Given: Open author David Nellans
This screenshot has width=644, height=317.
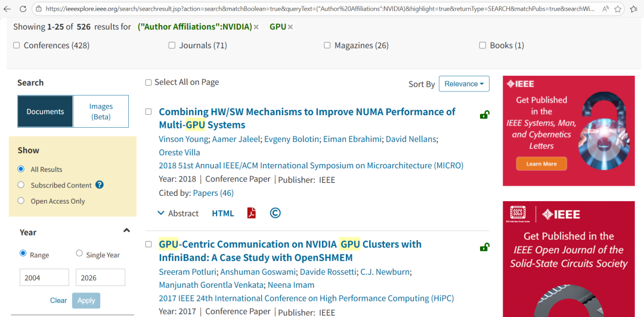Looking at the screenshot, I should pos(411,139).
